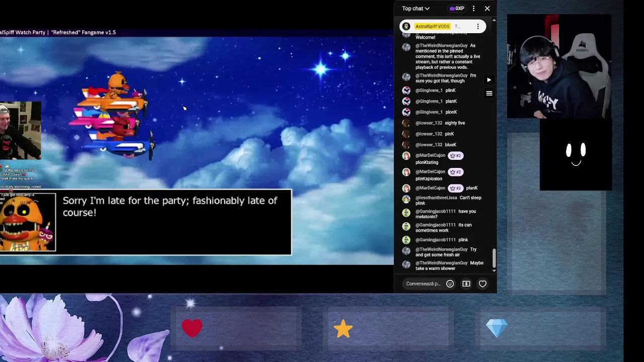Click the play arrow button in chat
The height and width of the screenshot is (362, 644).
[489, 80]
